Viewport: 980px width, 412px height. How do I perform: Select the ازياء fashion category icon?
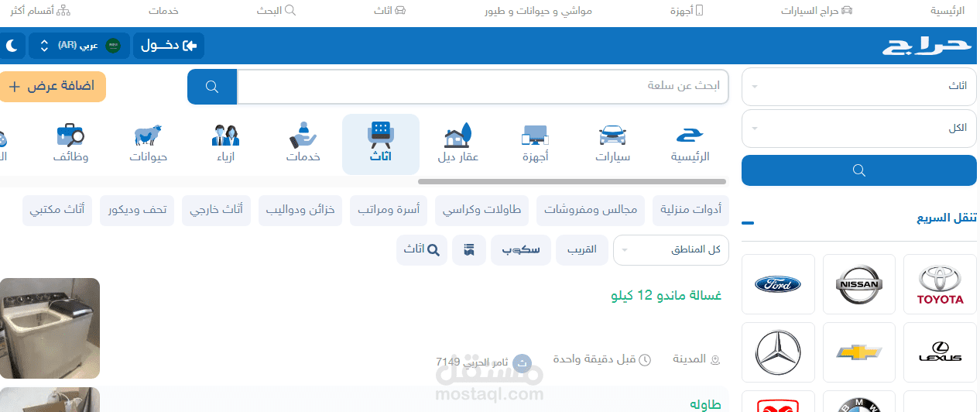pos(225,144)
